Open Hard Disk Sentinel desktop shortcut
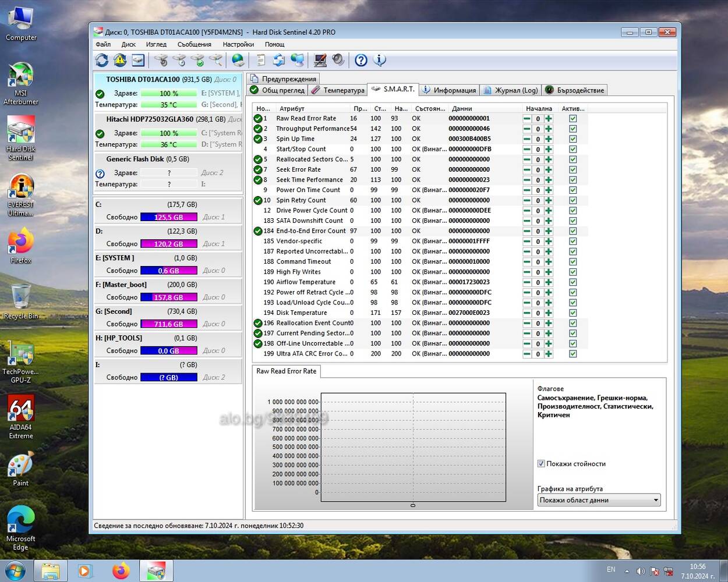 click(21, 139)
